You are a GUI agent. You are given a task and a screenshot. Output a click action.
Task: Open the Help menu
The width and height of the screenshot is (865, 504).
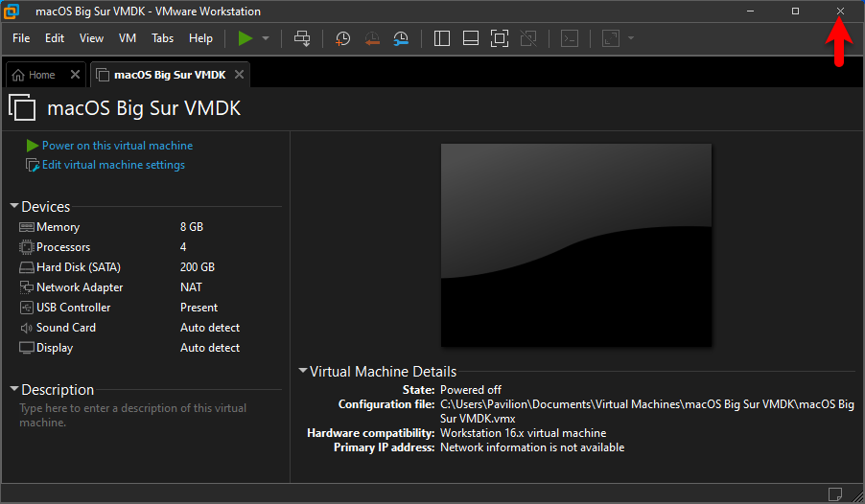coord(200,38)
